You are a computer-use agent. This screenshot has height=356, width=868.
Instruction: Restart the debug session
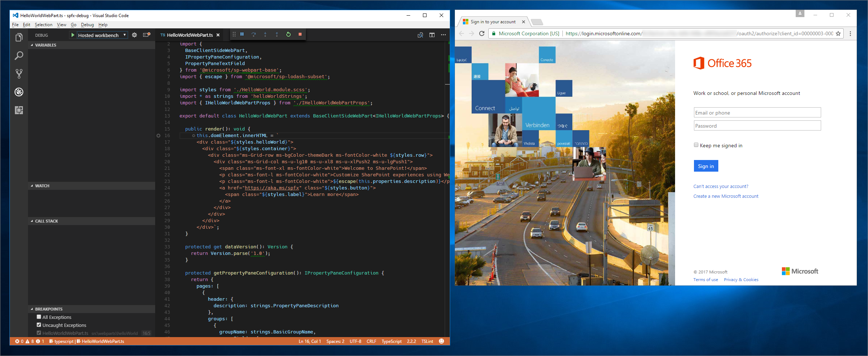point(288,34)
